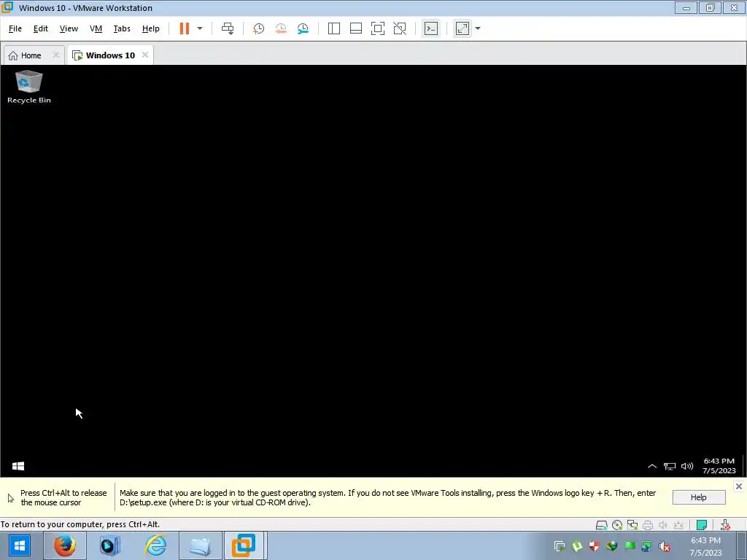Pause the virtual machine with the orange button
Viewport: 747px width, 560px height.
click(185, 28)
